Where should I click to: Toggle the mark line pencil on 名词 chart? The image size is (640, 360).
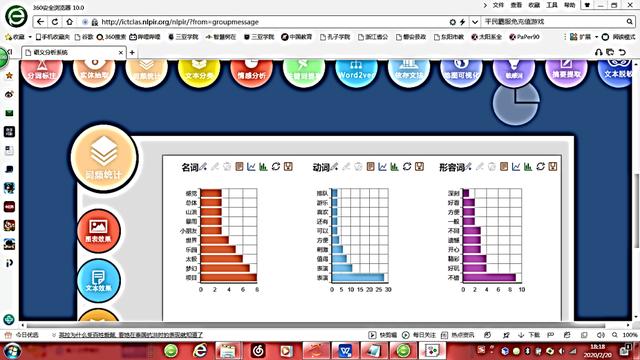[x=203, y=167]
